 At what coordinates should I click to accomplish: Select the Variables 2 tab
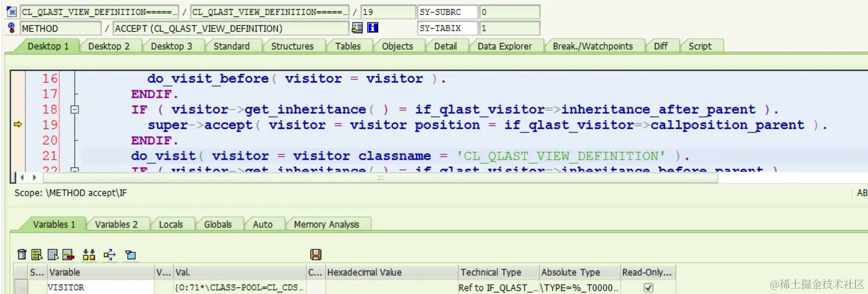pyautogui.click(x=116, y=224)
